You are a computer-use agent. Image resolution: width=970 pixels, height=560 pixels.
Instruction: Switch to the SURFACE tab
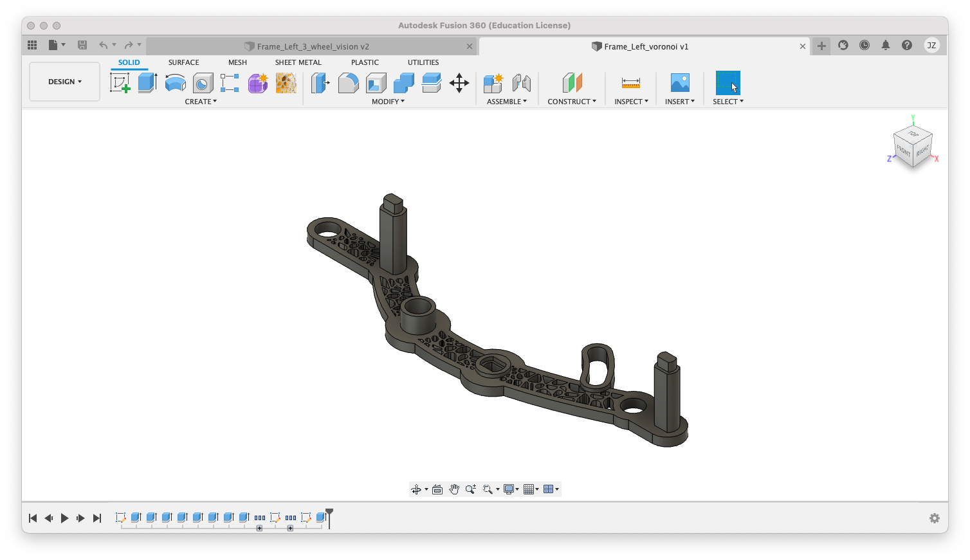click(184, 62)
